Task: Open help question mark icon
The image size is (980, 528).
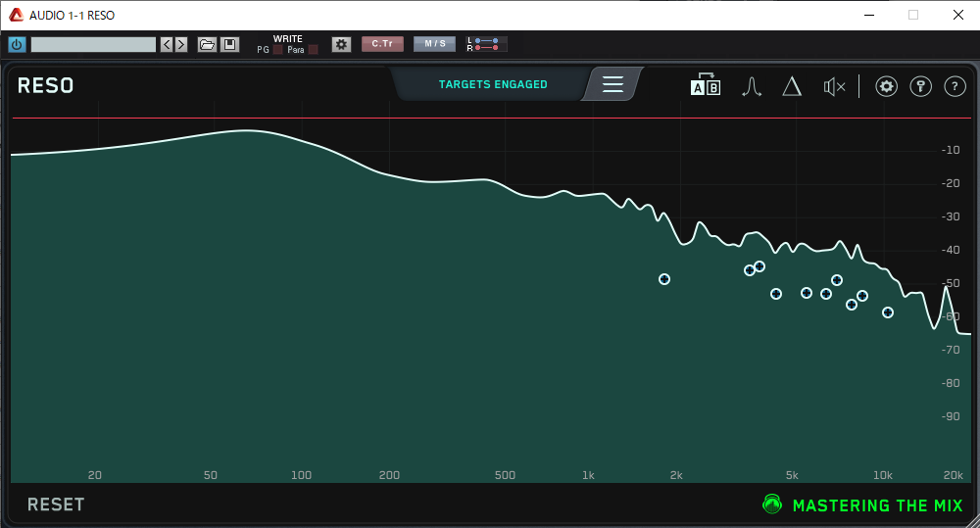Action: pyautogui.click(x=955, y=86)
